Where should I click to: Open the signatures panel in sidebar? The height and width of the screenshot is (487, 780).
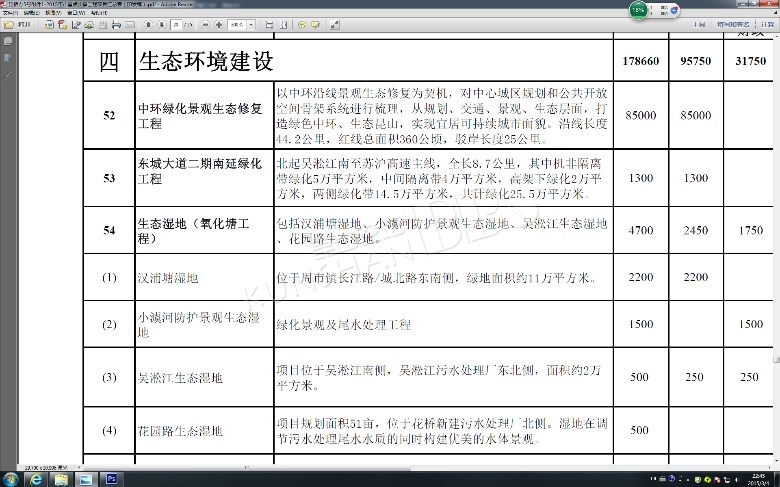tap(8, 76)
